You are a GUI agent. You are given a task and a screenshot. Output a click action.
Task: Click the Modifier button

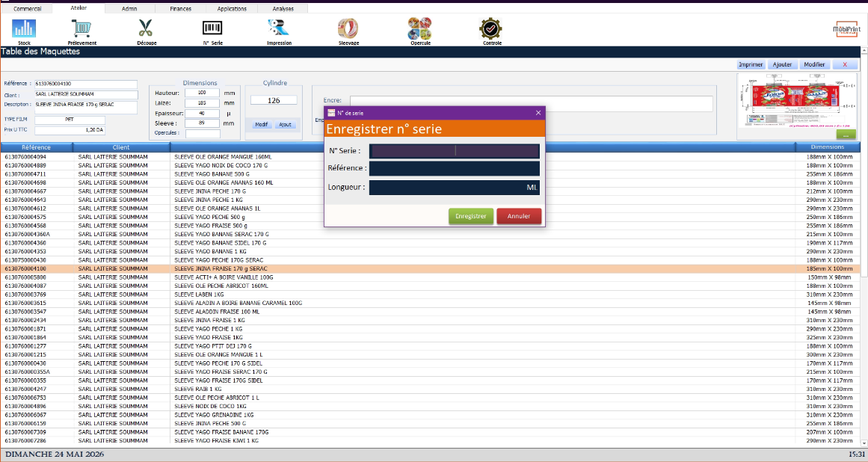coord(814,65)
